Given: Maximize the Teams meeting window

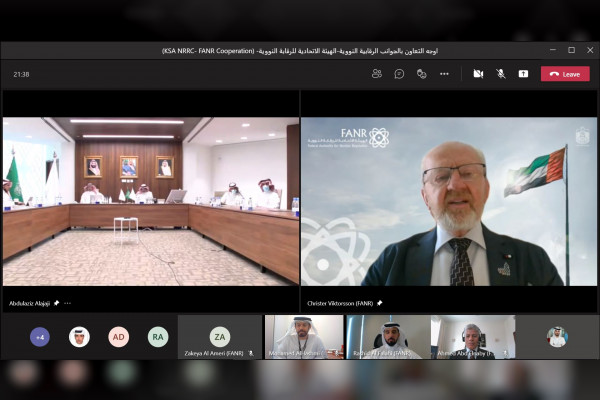Looking at the screenshot, I should pos(571,50).
